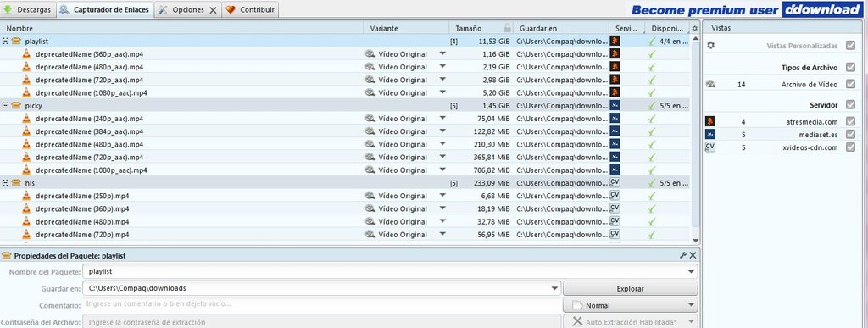Click Explorar browse button
Viewport: 868px width, 328px height.
point(631,289)
